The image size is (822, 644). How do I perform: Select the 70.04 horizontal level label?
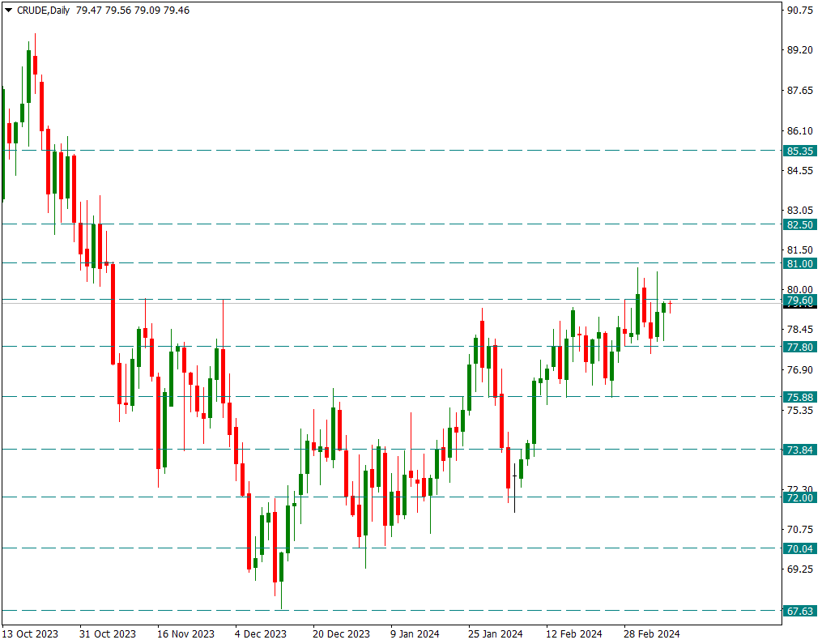point(800,548)
